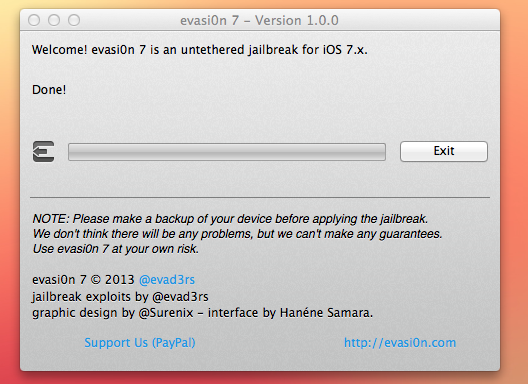
Task: Minimize the evasi0n 7 window
Action: coord(54,20)
